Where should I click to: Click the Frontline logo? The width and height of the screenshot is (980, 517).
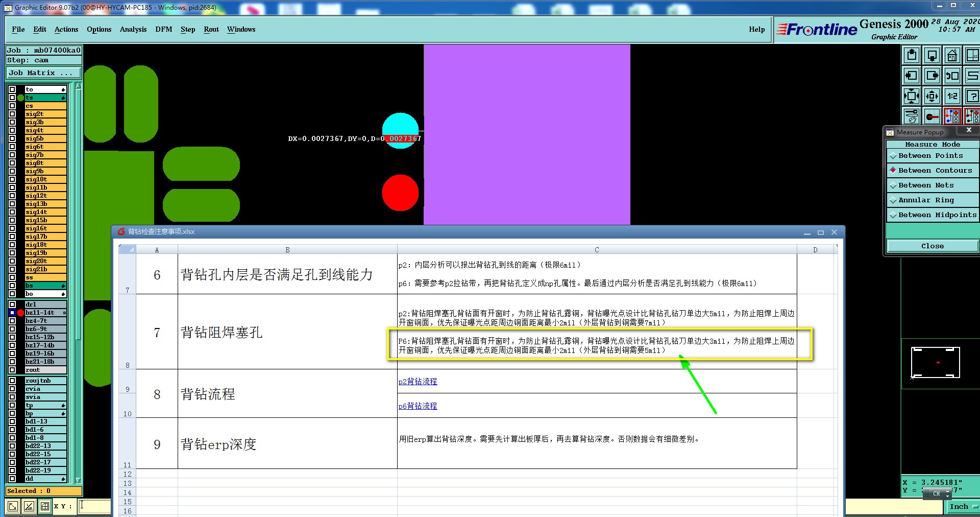point(817,30)
